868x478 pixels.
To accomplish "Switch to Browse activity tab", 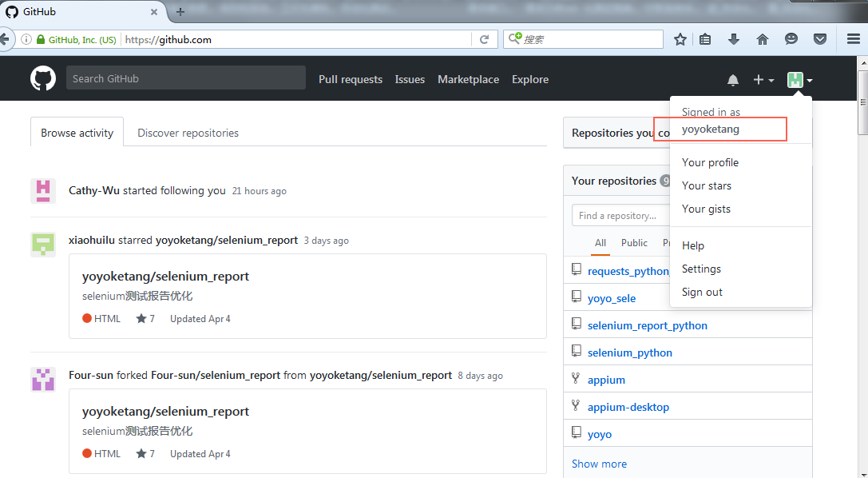I will pyautogui.click(x=77, y=133).
